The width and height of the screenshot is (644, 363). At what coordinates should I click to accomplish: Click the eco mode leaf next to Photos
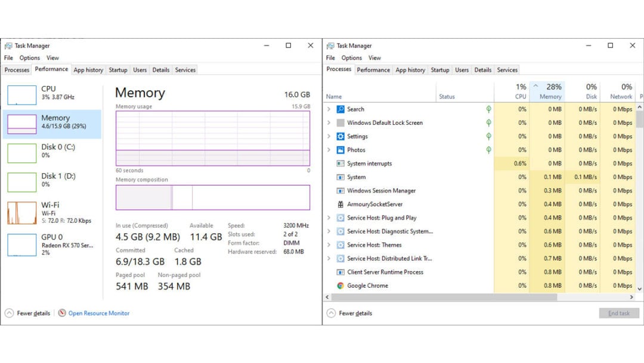[488, 149]
